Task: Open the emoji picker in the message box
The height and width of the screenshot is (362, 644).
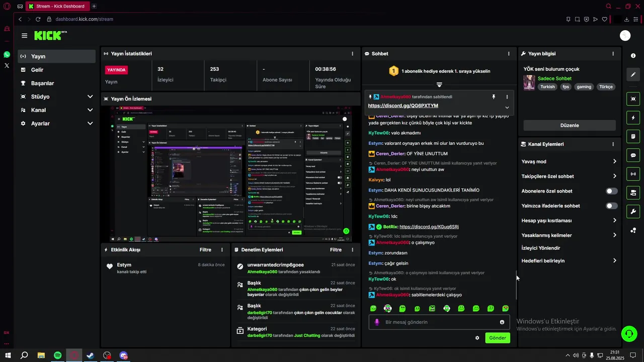Action: coord(502,322)
